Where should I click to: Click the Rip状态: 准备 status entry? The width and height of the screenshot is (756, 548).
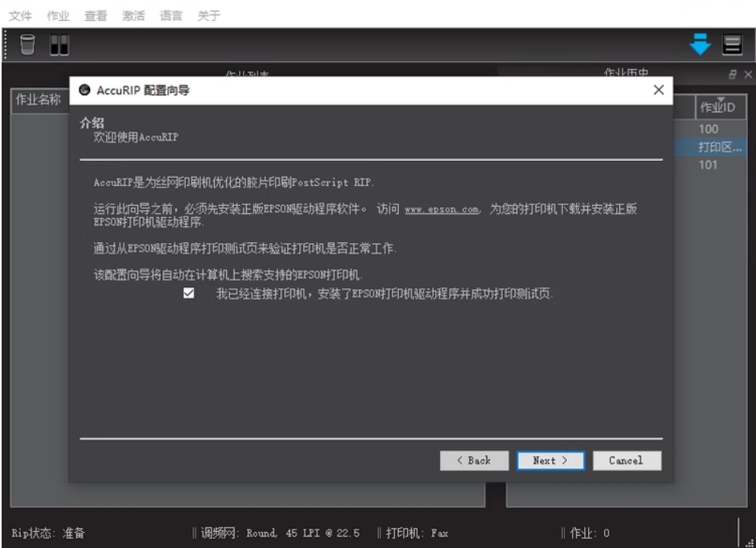pyautogui.click(x=48, y=533)
